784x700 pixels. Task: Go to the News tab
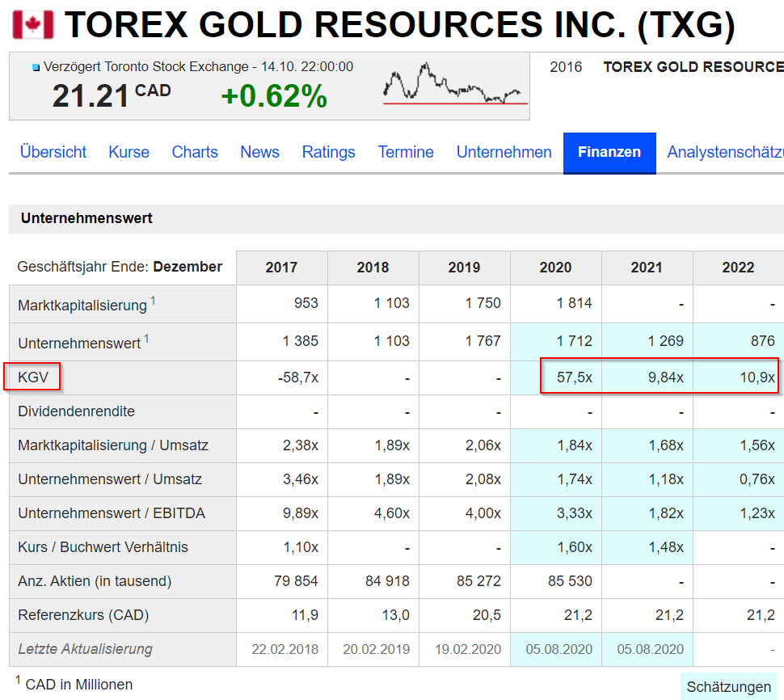259,152
